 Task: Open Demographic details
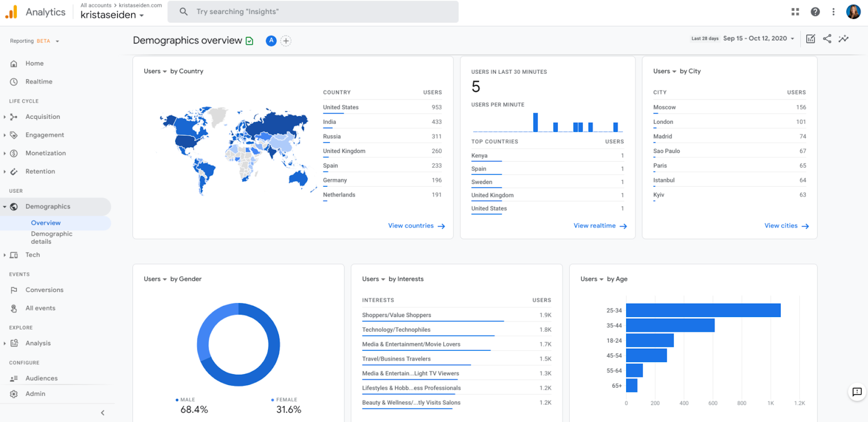(52, 238)
